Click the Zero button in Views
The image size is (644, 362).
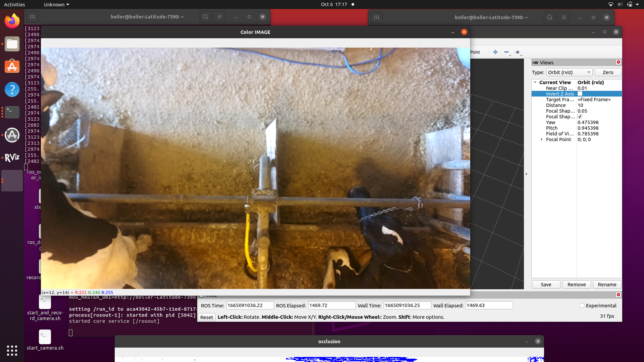[608, 72]
